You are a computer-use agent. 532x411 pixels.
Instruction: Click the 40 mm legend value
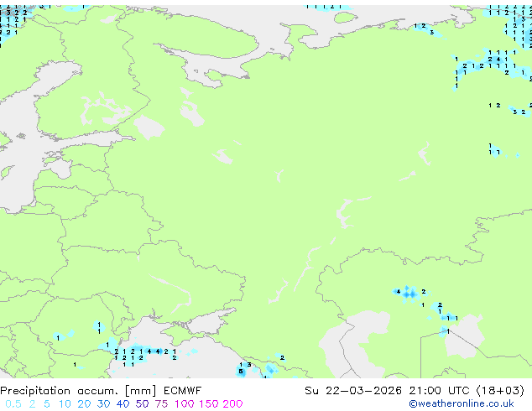point(123,404)
